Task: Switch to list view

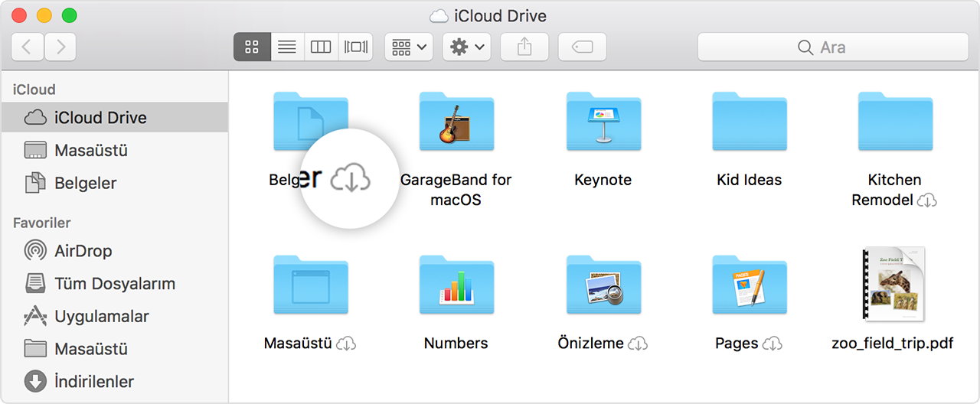Action: pos(287,47)
